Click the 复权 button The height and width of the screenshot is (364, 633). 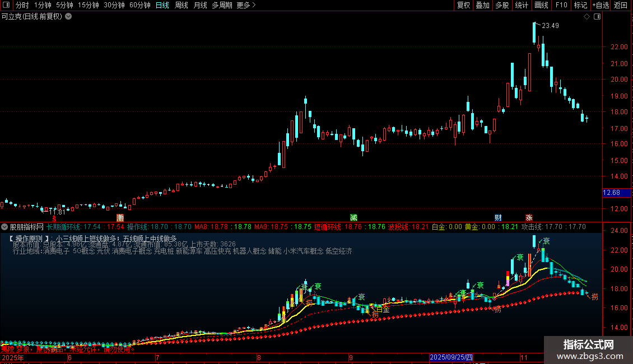pos(463,5)
